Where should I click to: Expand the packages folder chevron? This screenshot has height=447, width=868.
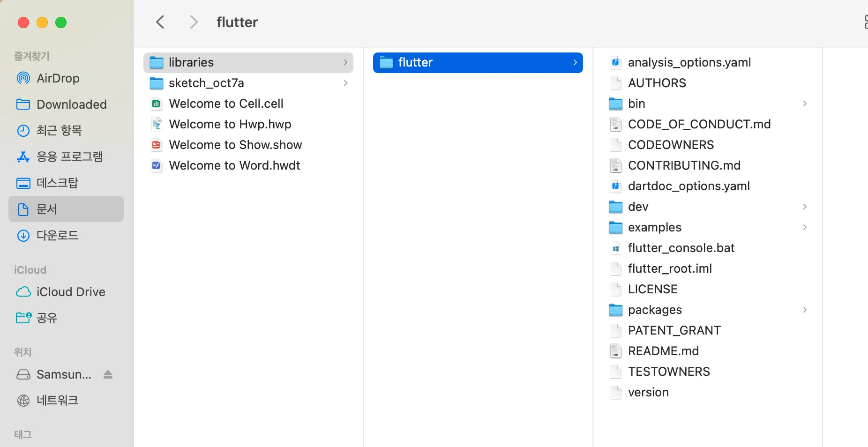coord(805,310)
